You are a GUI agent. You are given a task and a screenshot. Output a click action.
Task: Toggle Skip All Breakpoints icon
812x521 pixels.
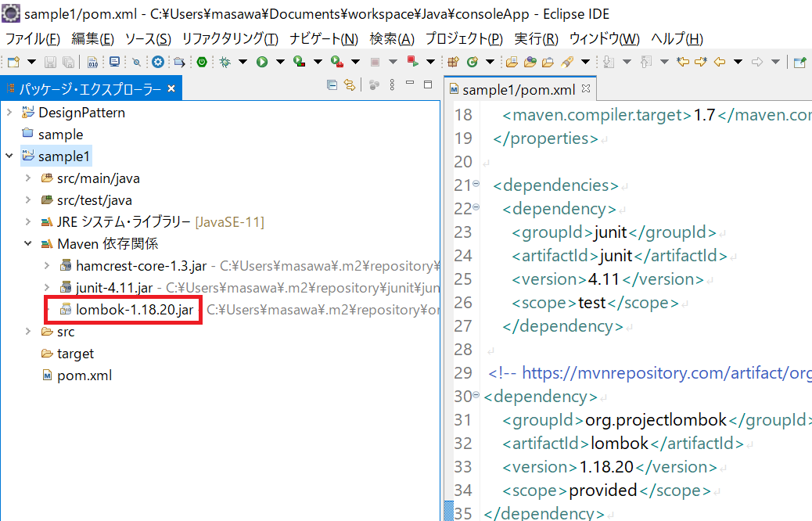(x=137, y=62)
